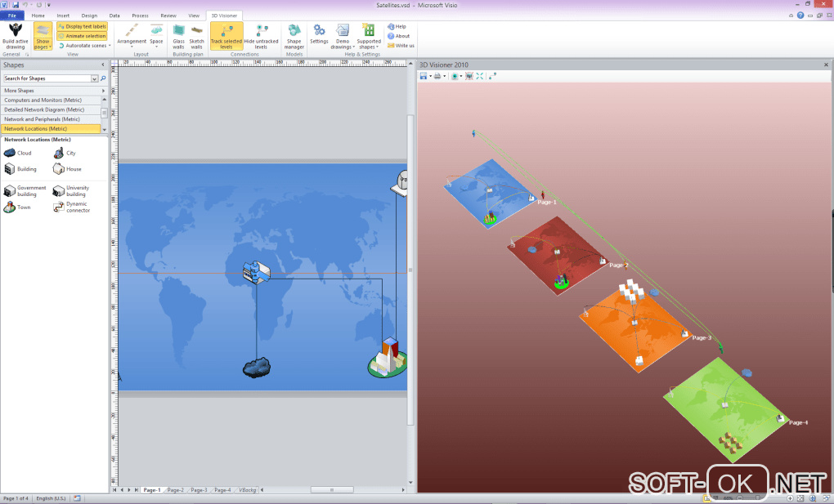The image size is (834, 504).
Task: Open General group dialog launcher
Action: click(27, 54)
